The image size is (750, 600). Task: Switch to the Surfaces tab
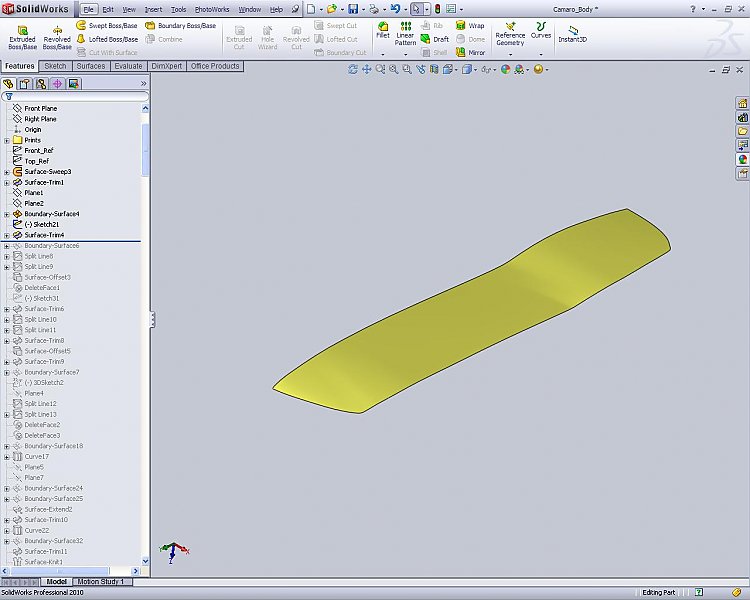click(x=90, y=66)
